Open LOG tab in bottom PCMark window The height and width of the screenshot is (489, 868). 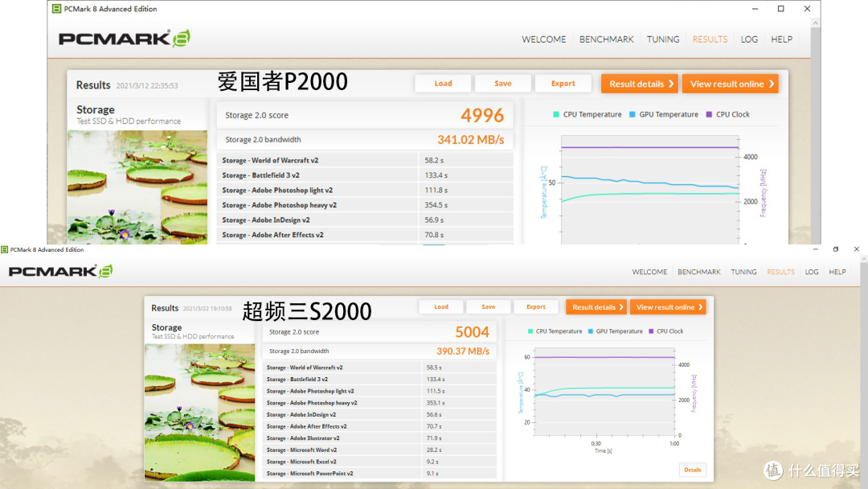point(812,272)
